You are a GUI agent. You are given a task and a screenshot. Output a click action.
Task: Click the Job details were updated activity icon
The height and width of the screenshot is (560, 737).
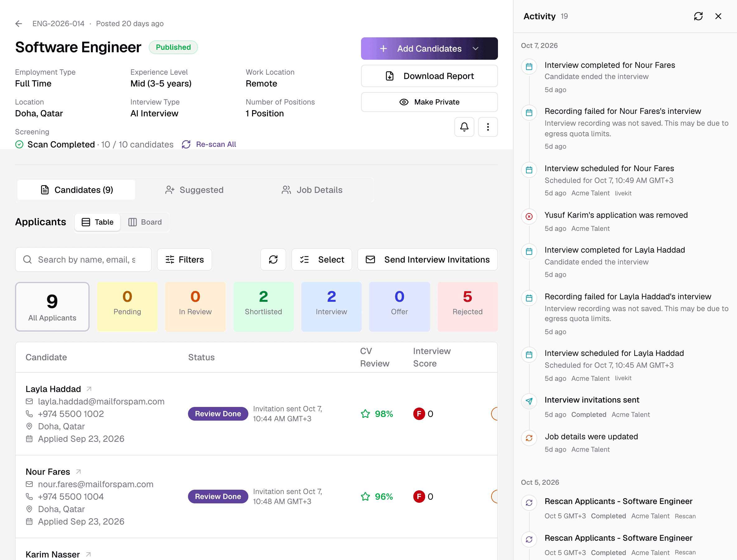[529, 438]
